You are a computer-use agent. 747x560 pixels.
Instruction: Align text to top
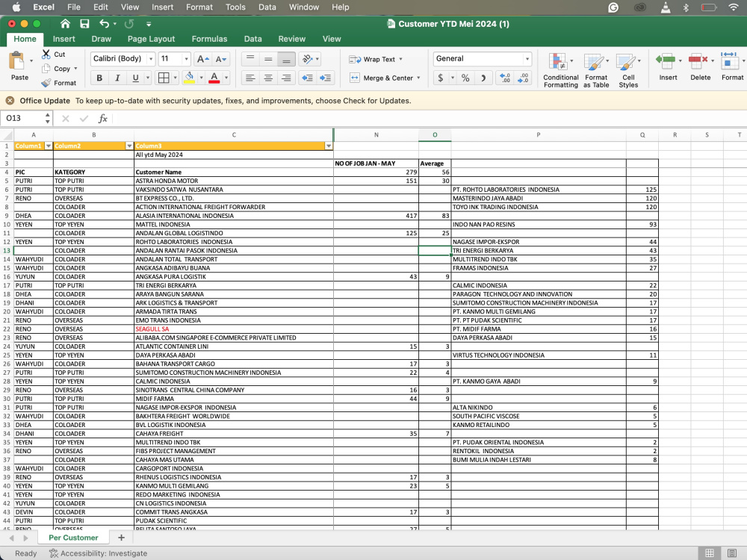[250, 59]
